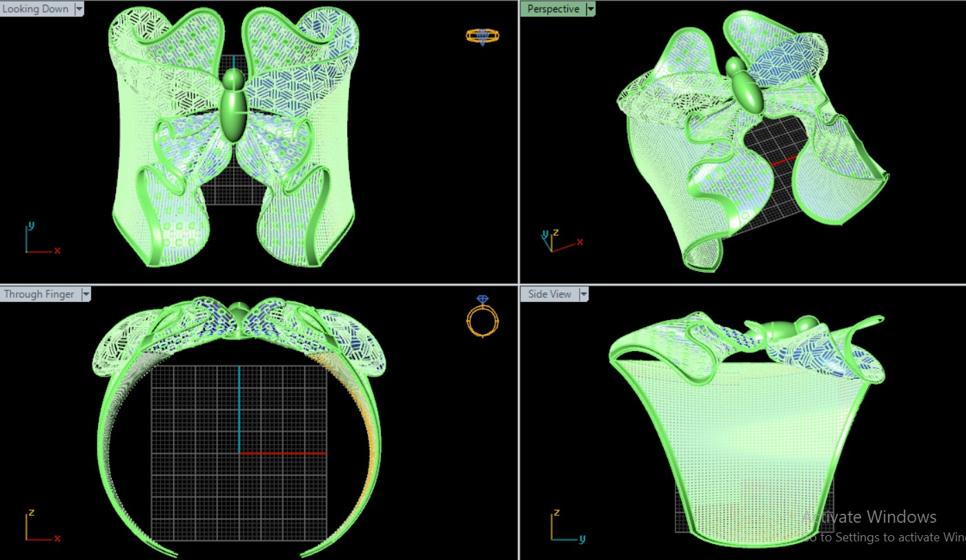
Task: Click the flat ring icon in Looking Down viewport
Action: 482,37
